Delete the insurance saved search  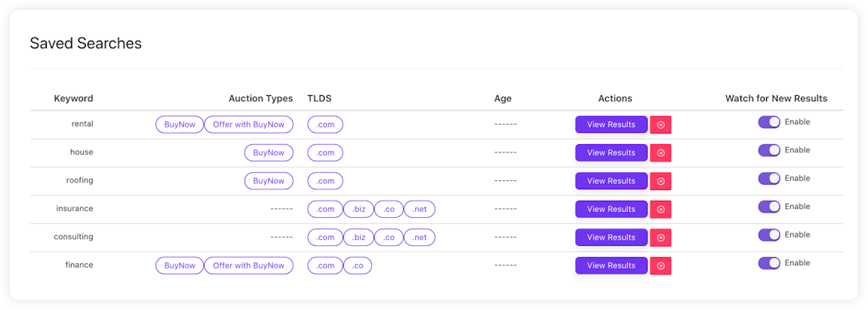pos(660,210)
